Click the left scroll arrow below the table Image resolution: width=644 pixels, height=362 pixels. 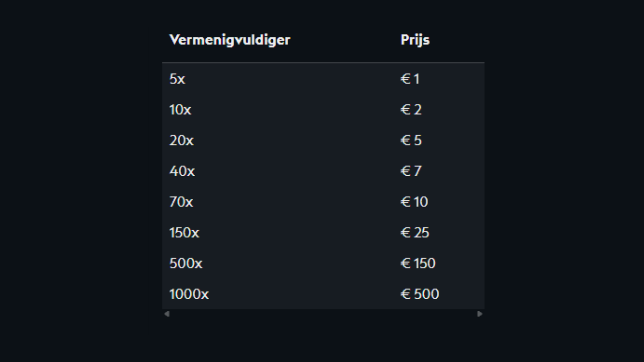pos(166,313)
